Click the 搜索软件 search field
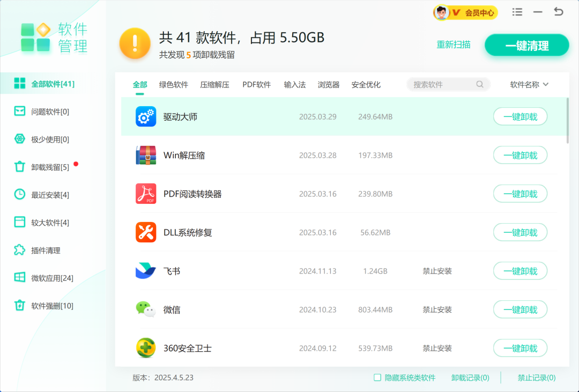Viewport: 579px width, 392px height. point(448,84)
